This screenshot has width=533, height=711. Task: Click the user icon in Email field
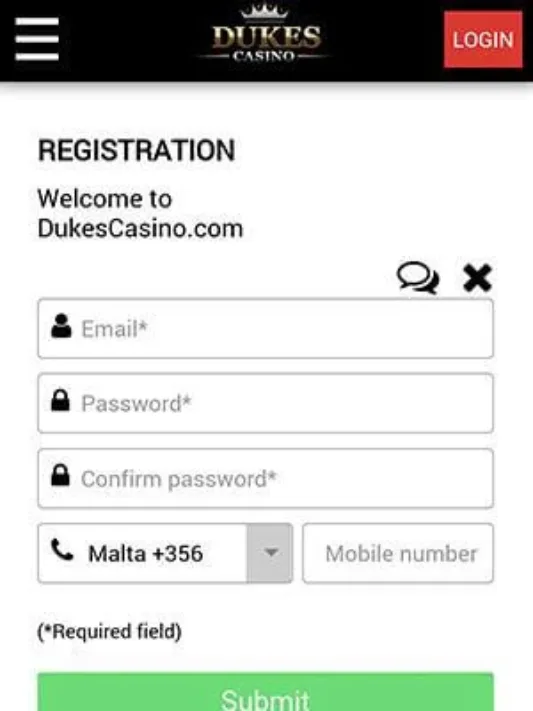pos(61,326)
